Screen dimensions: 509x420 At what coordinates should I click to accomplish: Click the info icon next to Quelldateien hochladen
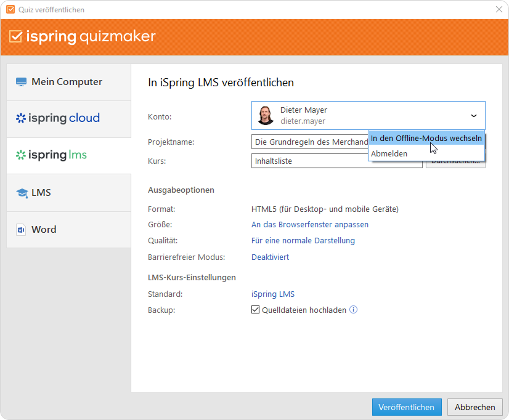[x=353, y=310]
